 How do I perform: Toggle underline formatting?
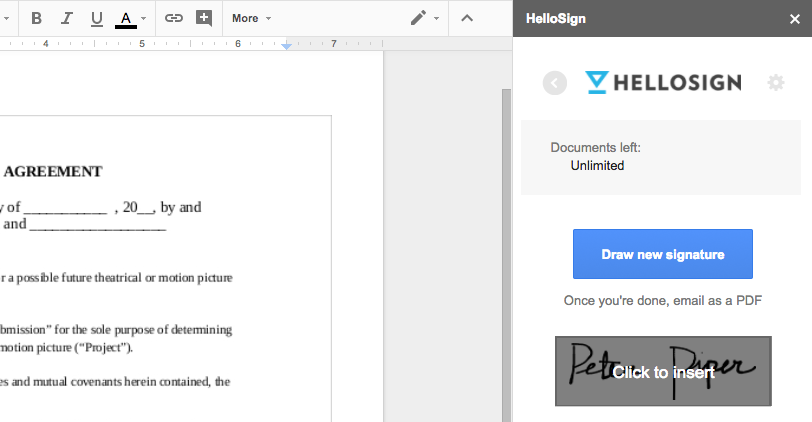[96, 18]
